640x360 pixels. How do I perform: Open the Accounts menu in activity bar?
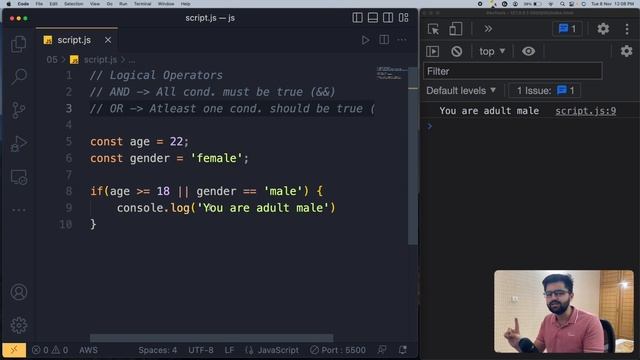point(18,292)
